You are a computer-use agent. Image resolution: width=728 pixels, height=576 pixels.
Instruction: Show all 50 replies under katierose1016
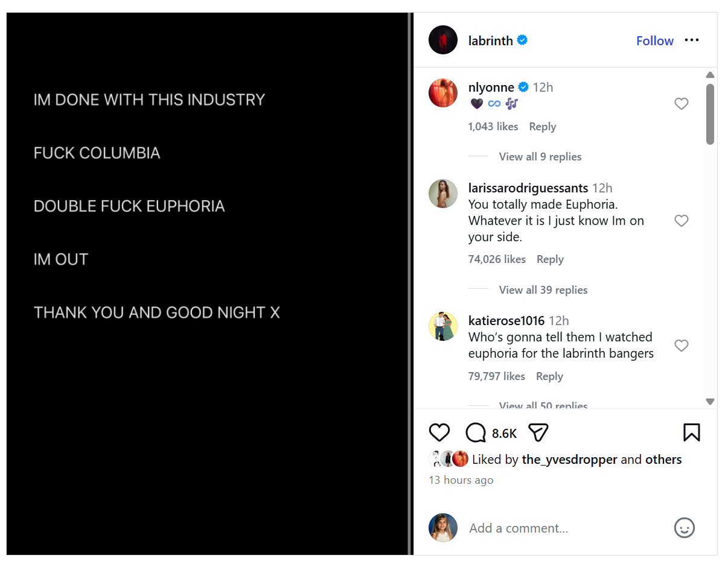point(543,405)
